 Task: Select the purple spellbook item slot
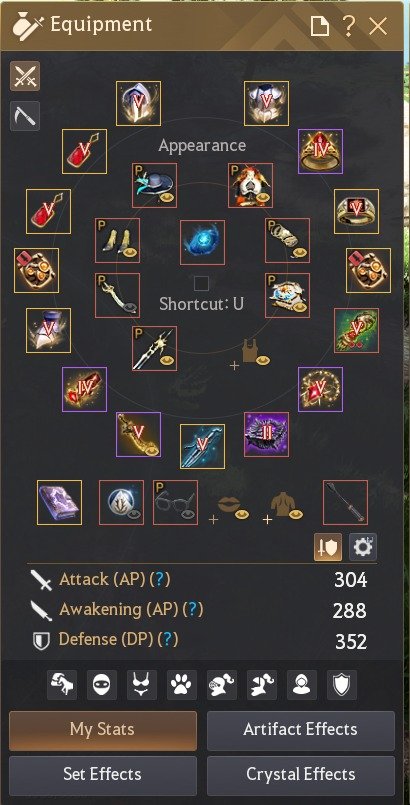coord(60,502)
